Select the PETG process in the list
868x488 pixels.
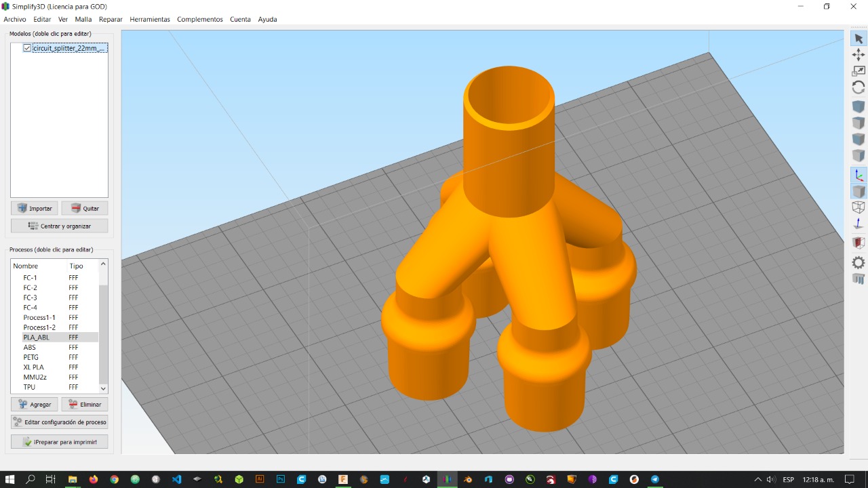tap(31, 357)
